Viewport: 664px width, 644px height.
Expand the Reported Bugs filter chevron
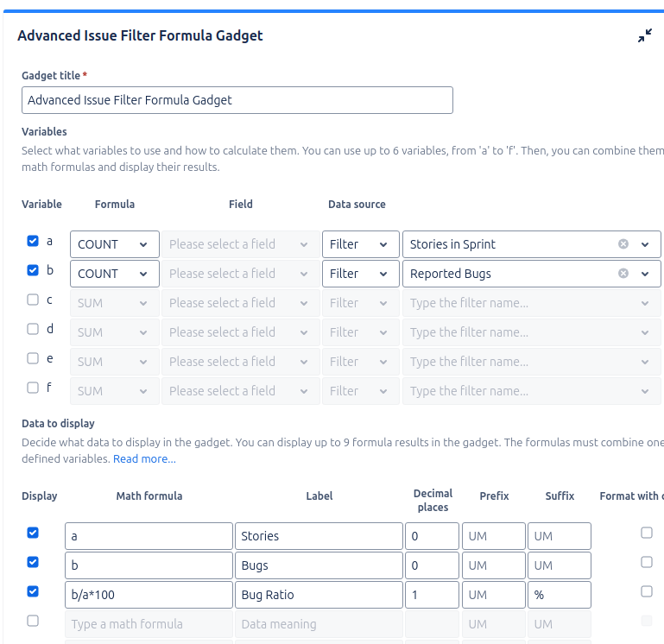click(x=644, y=274)
